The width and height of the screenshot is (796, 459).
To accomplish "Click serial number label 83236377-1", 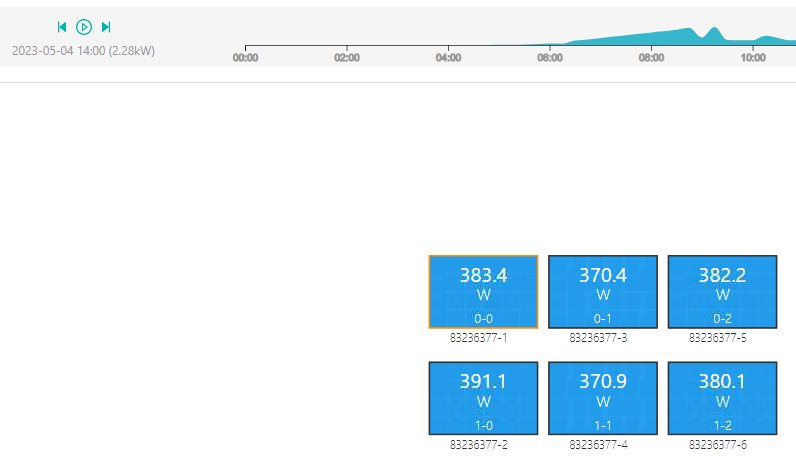I will (479, 338).
